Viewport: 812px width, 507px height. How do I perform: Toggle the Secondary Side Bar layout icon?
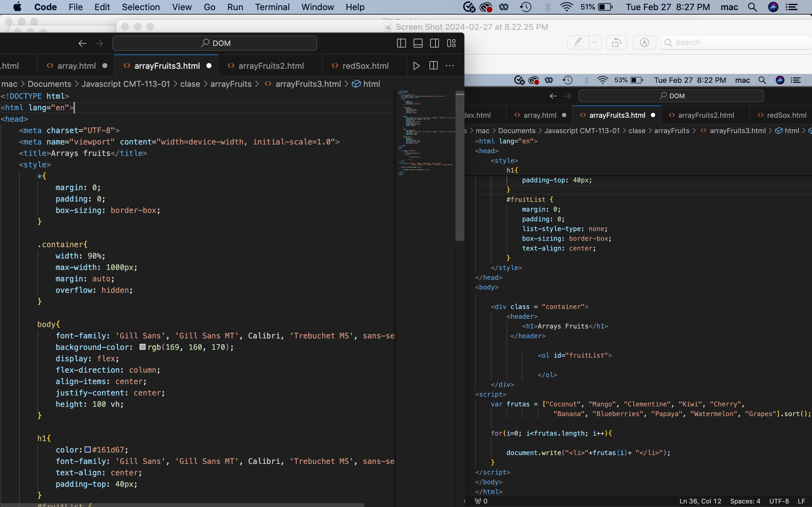(435, 43)
